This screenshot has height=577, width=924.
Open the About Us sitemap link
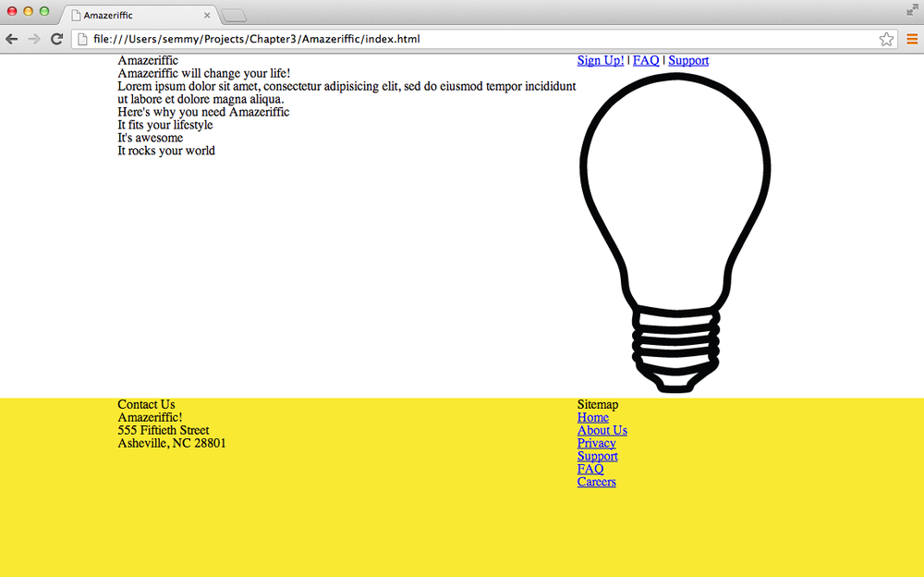602,430
